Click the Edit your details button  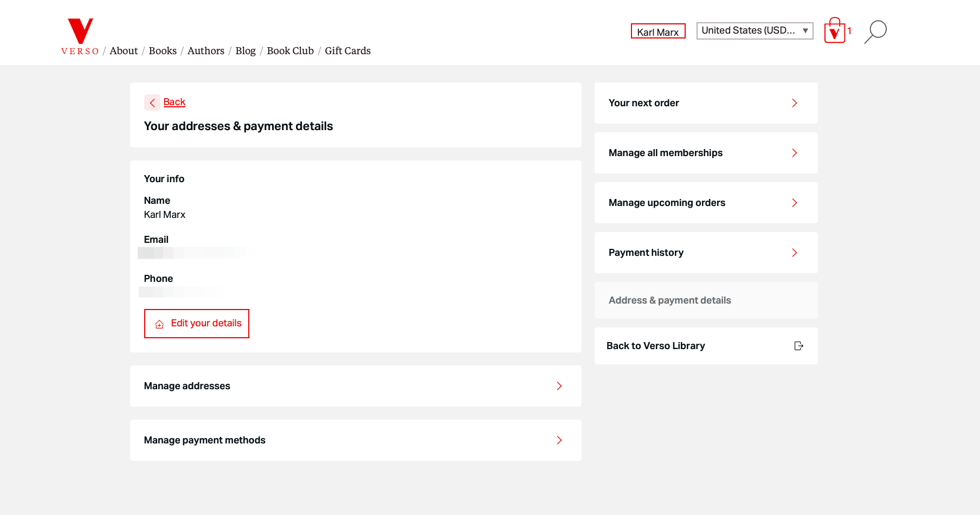(x=197, y=324)
